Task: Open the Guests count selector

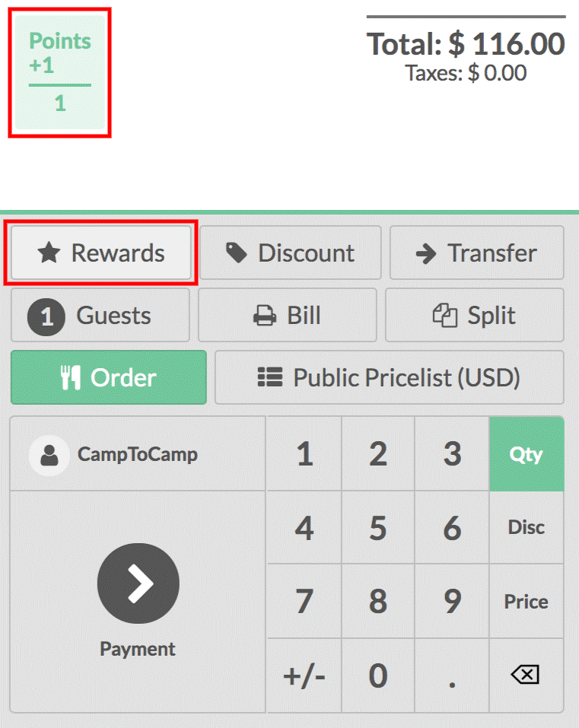Action: point(100,315)
